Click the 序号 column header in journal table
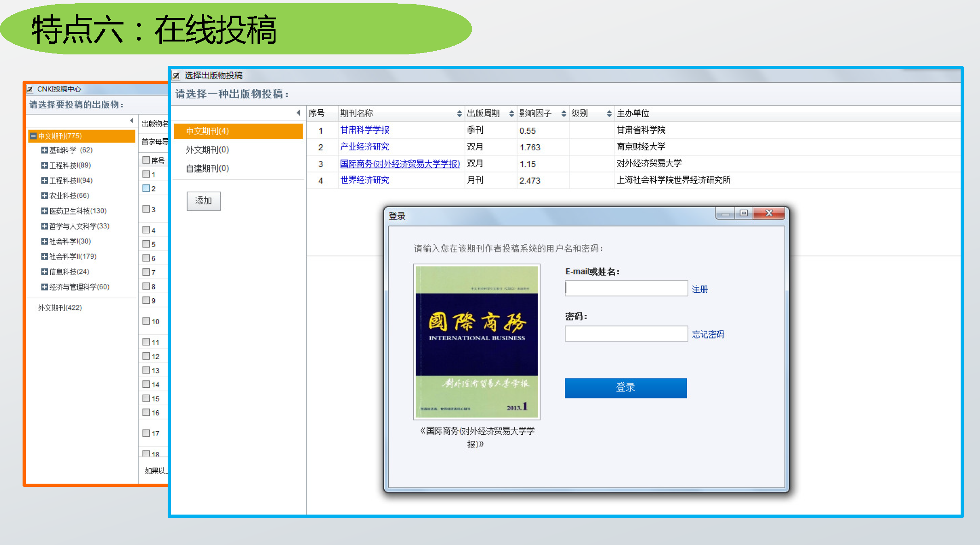This screenshot has height=545, width=980. [317, 113]
